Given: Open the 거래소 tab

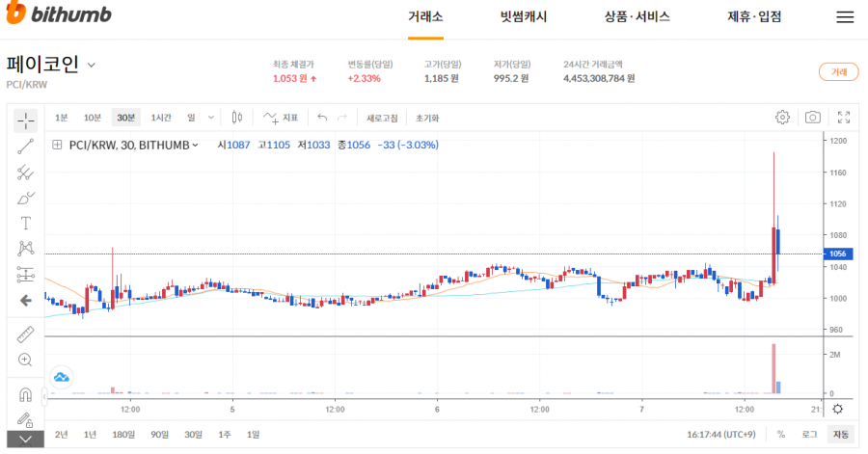Looking at the screenshot, I should 425,17.
